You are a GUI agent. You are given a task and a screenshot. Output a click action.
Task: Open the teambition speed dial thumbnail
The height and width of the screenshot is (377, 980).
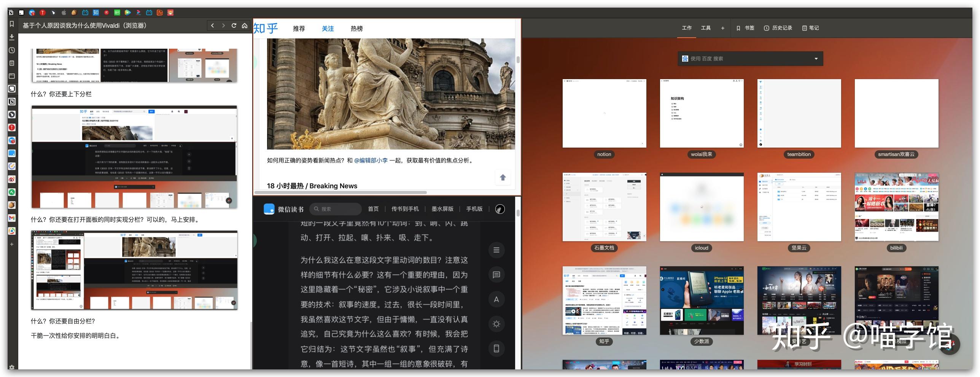[x=799, y=113]
